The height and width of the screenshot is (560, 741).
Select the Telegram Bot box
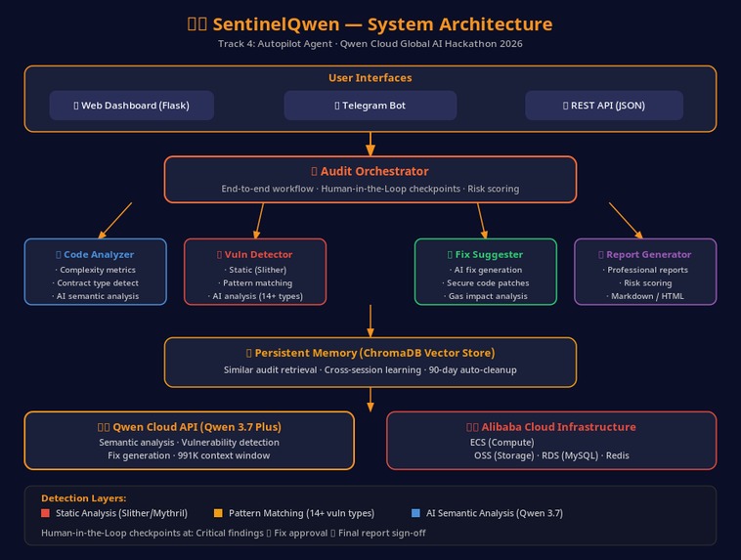coord(370,106)
